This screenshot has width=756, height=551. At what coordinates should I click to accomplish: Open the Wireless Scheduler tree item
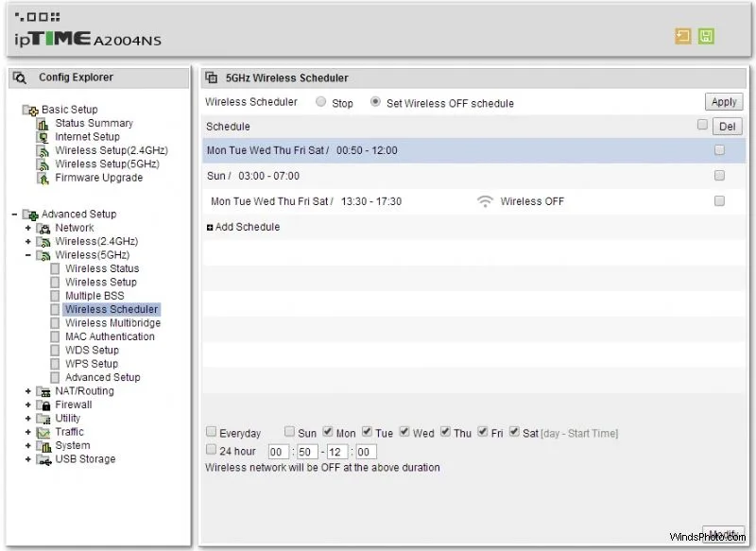tap(112, 309)
